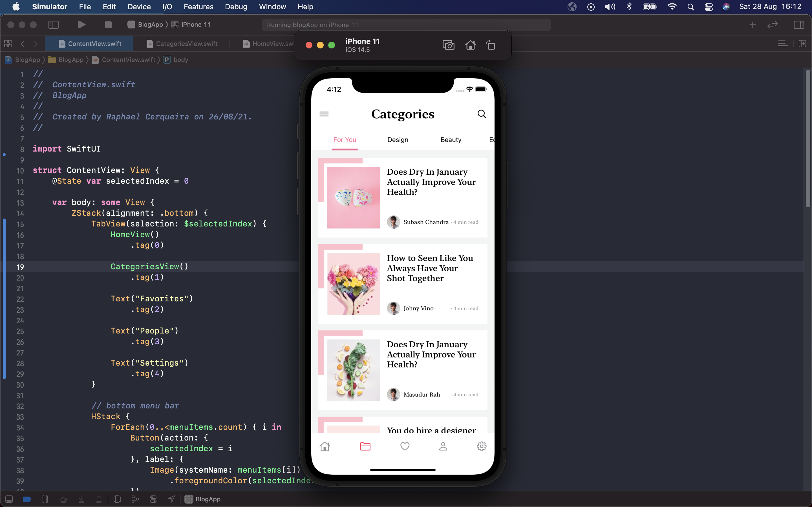This screenshot has width=812, height=507.
Task: Tap the search icon on Categories screen
Action: pos(482,114)
